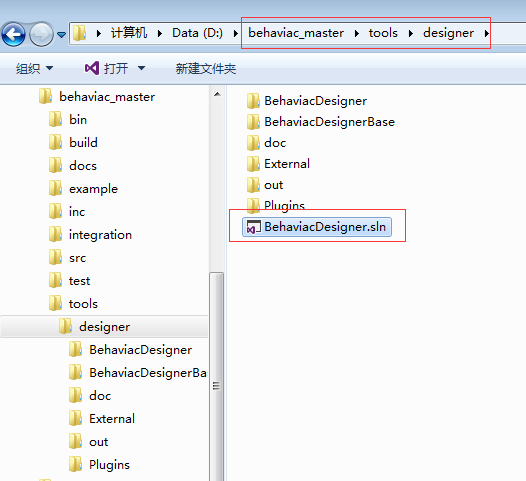Click folder icon beside bin in tree
The image size is (526, 481).
pos(55,119)
